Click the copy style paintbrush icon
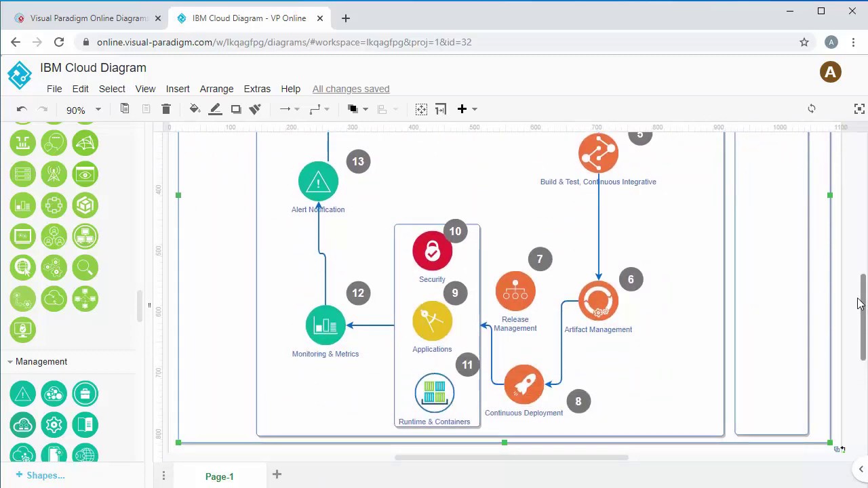868x488 pixels. [x=256, y=109]
